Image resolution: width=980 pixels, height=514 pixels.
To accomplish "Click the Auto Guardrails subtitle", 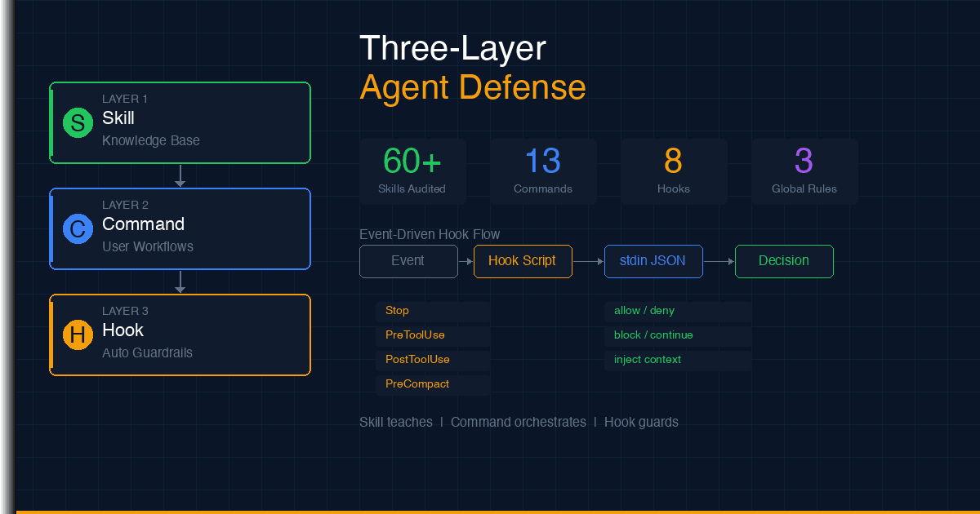I will point(148,352).
